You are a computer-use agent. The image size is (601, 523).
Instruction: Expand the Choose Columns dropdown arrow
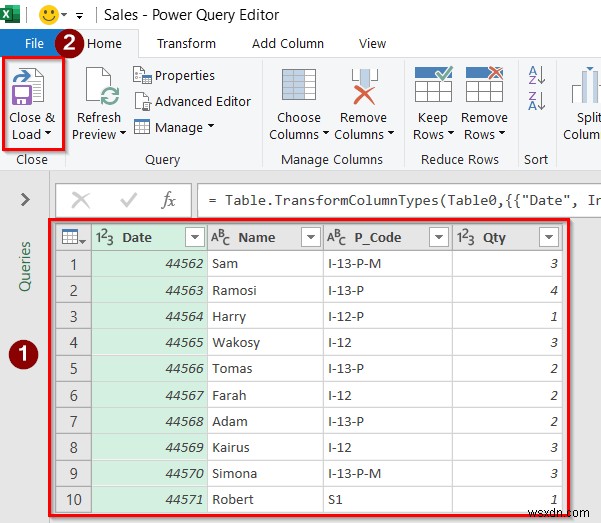point(325,133)
